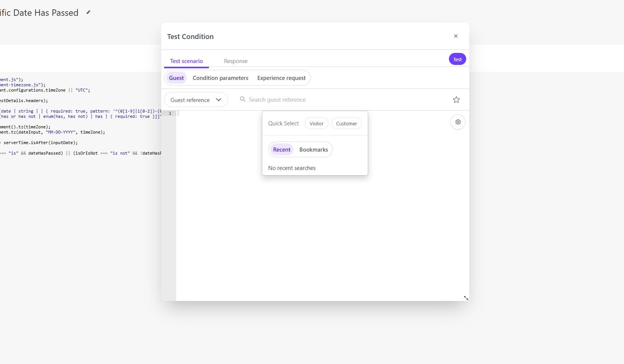Close the Test Condition dialog
624x364 pixels.
tap(456, 36)
